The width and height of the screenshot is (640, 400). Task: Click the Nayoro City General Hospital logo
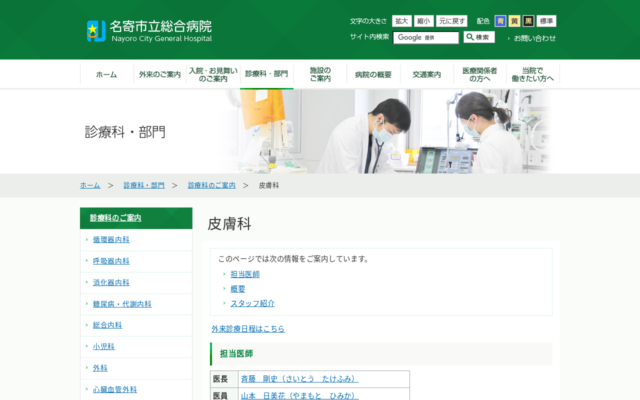pos(149,30)
